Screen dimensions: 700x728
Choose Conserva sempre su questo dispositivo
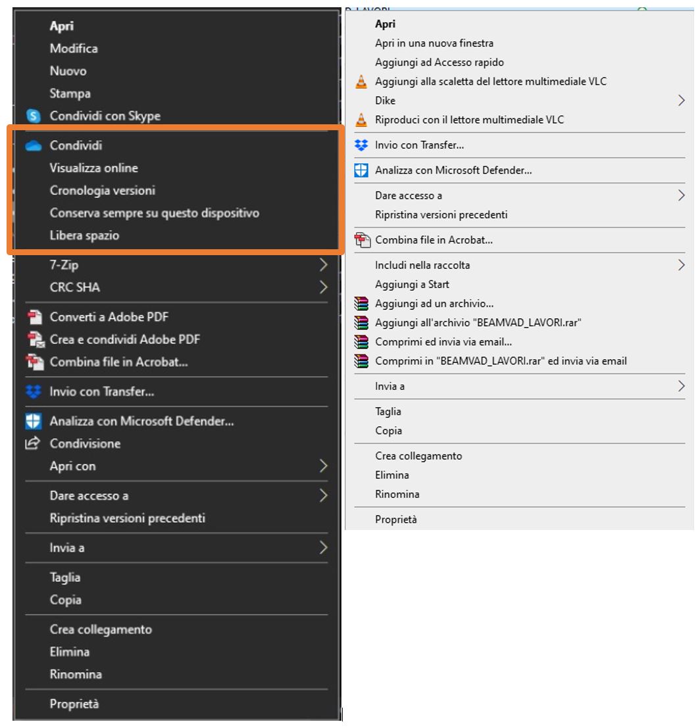154,213
